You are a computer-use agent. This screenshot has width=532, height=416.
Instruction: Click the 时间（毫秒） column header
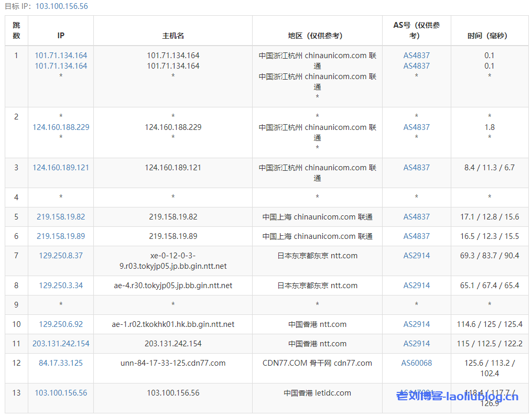489,36
